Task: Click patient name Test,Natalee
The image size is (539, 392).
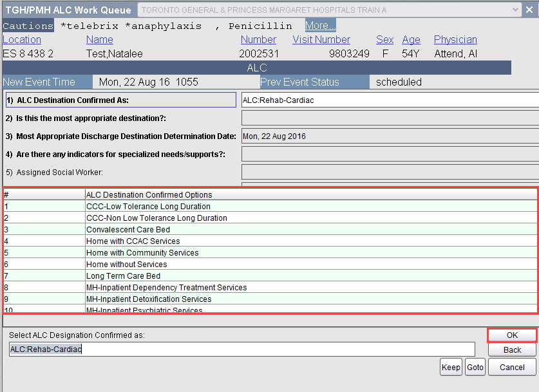Action: coord(114,53)
